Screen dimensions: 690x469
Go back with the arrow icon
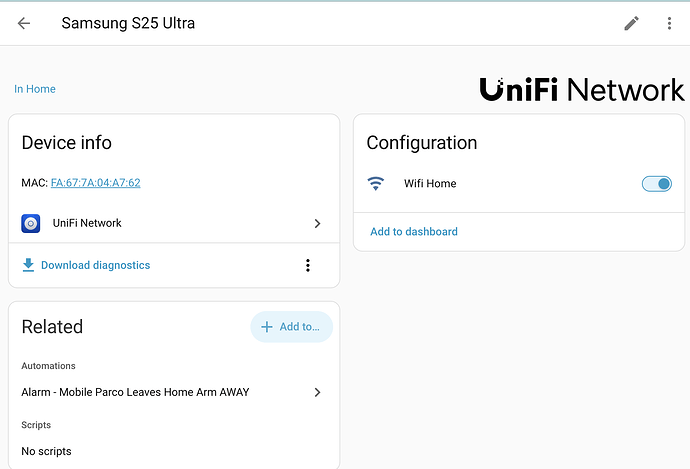(x=24, y=23)
